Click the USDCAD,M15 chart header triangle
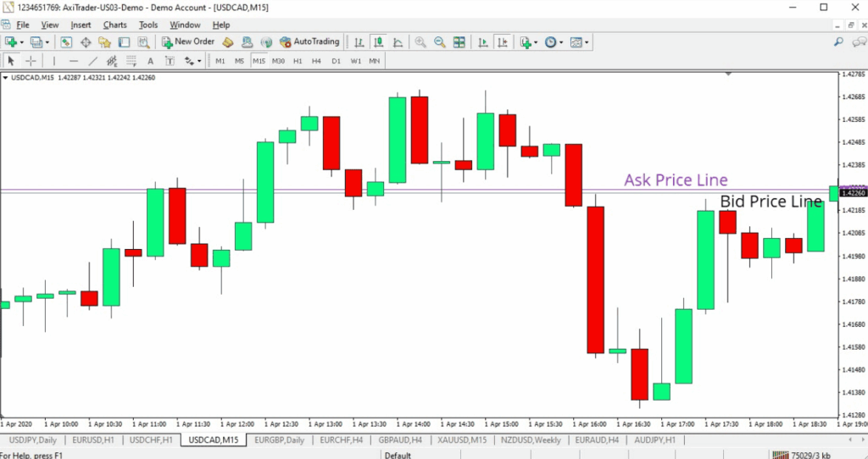The width and height of the screenshot is (868, 459). point(6,78)
